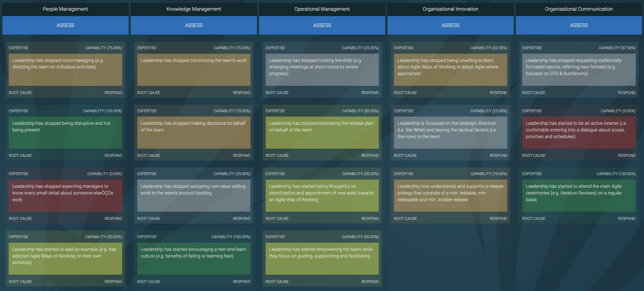This screenshot has height=291, width=644.
Task: Open the People Management column header
Action: [x=65, y=9]
